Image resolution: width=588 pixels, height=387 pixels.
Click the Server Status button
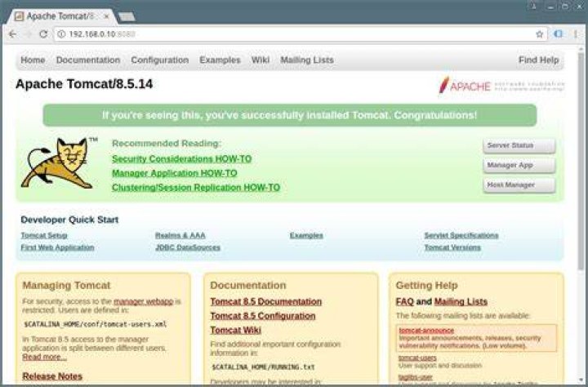pos(519,145)
